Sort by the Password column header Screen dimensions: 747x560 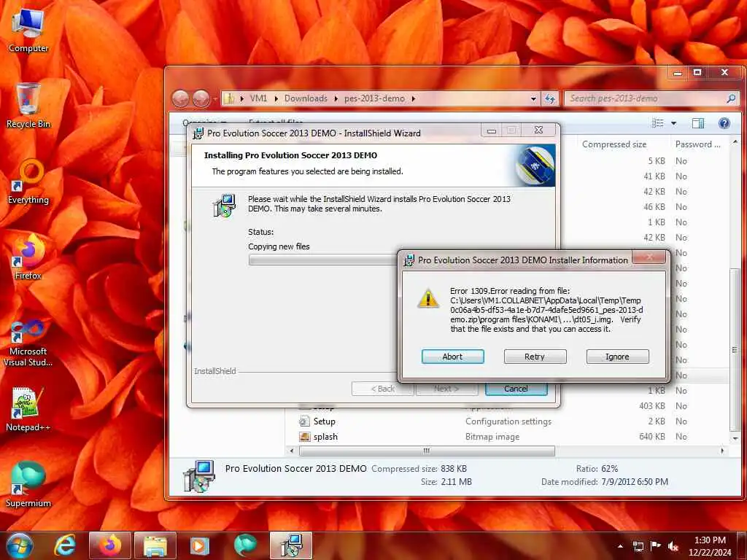(x=697, y=144)
